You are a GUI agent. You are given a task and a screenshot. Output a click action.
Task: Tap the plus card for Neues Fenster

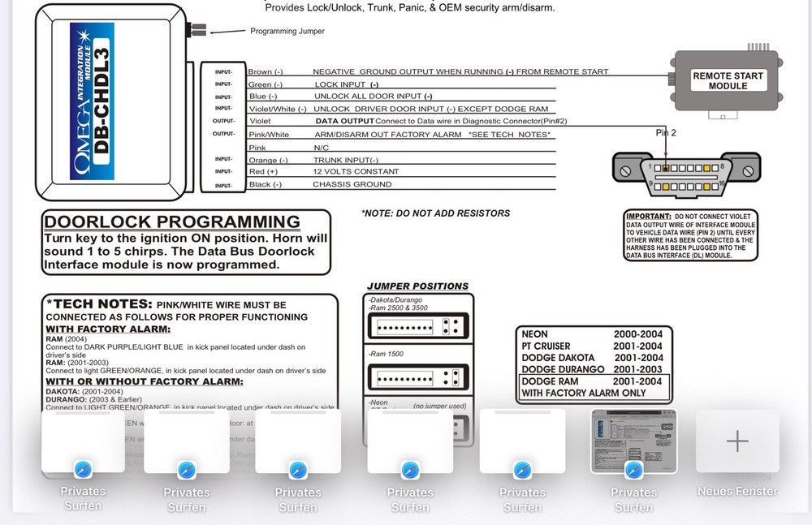coord(737,441)
